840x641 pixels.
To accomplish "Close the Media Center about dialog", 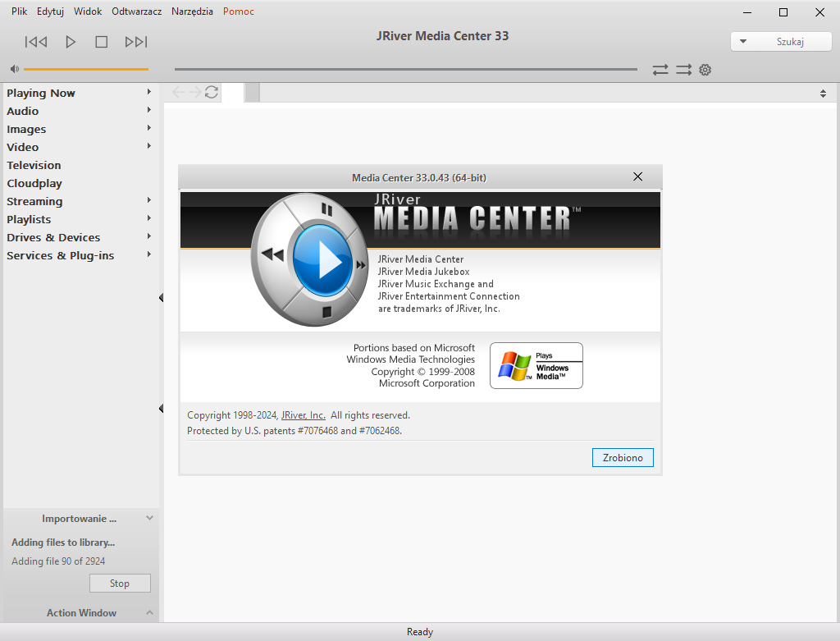I will 637,176.
